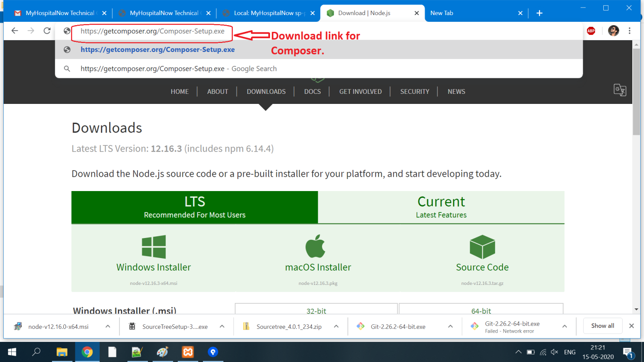Open the Windows Start menu

coord(12,352)
